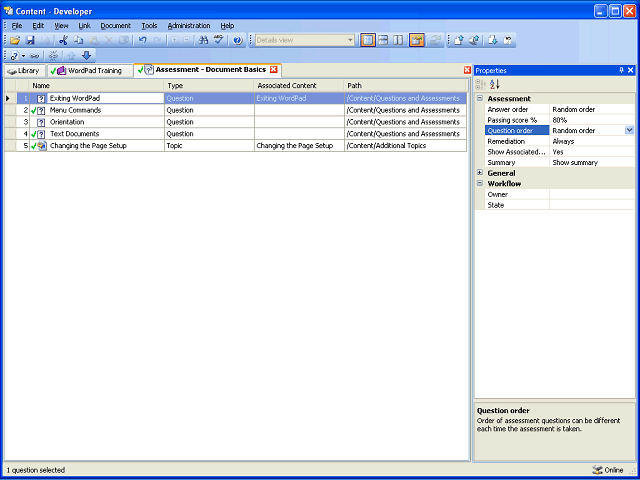Click the Categorized view icon in Properties
This screenshot has width=640, height=480.
click(x=480, y=84)
